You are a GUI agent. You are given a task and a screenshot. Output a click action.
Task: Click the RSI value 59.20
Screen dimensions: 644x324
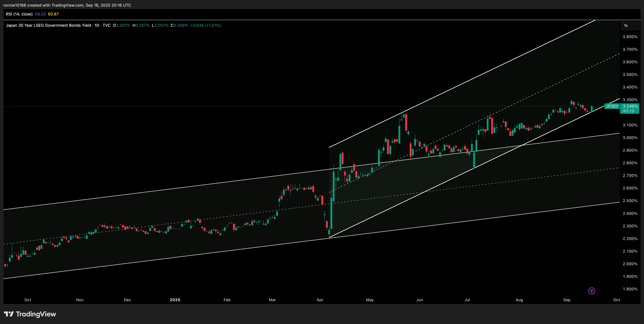pos(40,14)
